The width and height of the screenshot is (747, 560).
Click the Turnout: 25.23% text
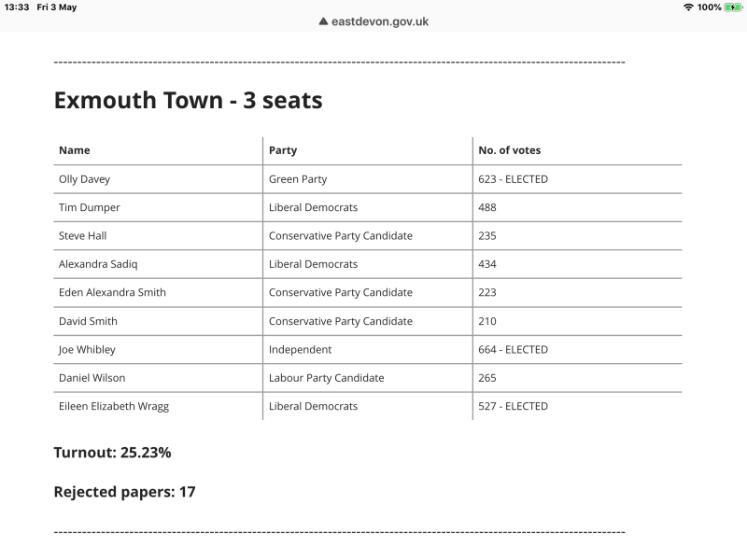point(112,453)
